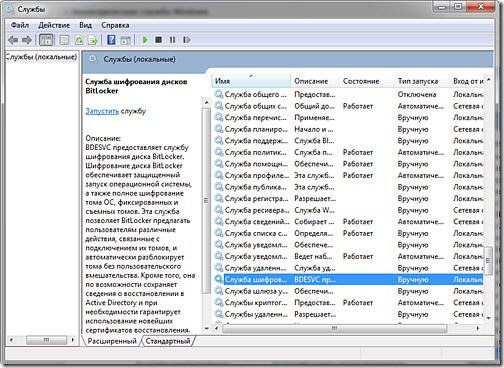Click the Запустить service link
Viewport: 504px width, 368px height.
[102, 111]
